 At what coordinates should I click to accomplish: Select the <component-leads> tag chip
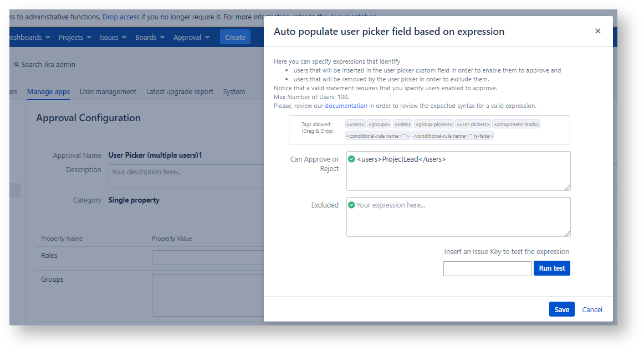[516, 125]
